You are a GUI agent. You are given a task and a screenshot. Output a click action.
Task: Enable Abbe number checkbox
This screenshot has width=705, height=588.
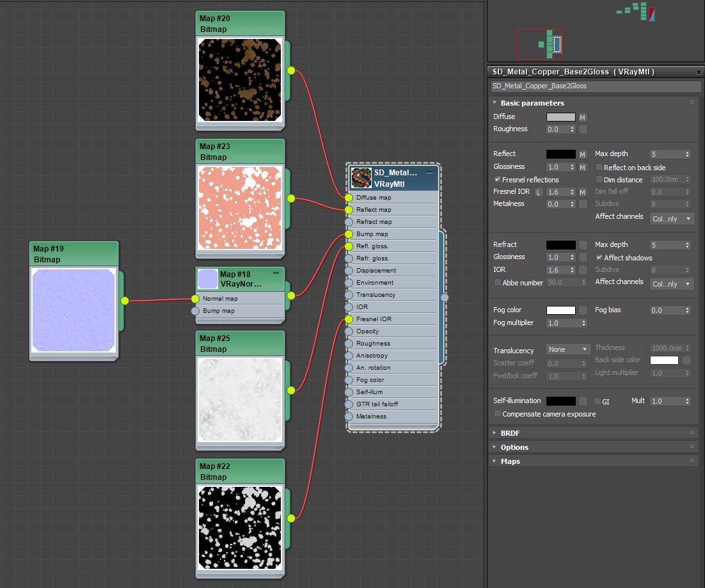pyautogui.click(x=497, y=282)
